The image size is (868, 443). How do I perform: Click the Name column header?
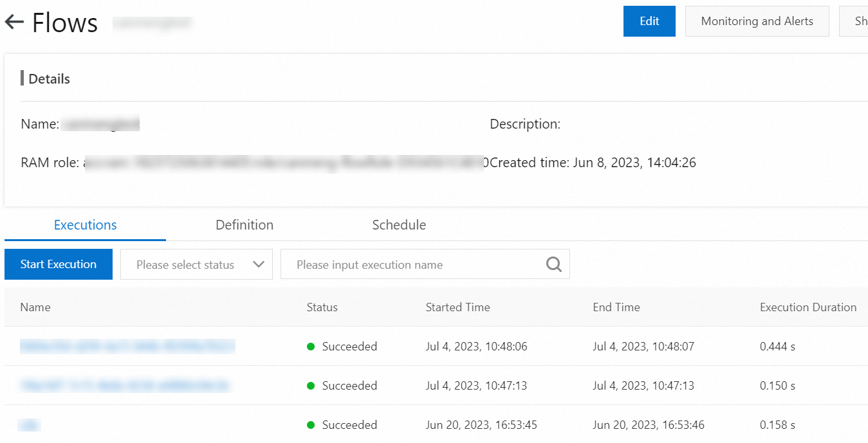pyautogui.click(x=35, y=307)
